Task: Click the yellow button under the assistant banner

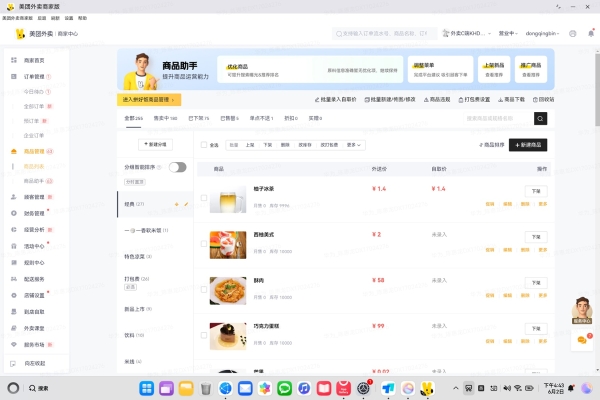Action: pyautogui.click(x=149, y=100)
